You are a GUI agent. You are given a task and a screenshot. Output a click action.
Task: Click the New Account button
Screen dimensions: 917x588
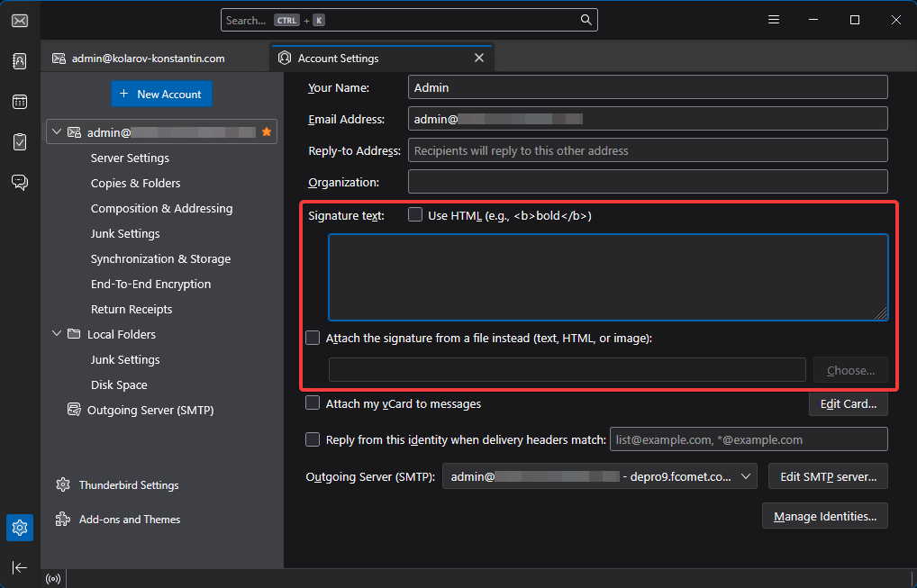[x=161, y=95]
